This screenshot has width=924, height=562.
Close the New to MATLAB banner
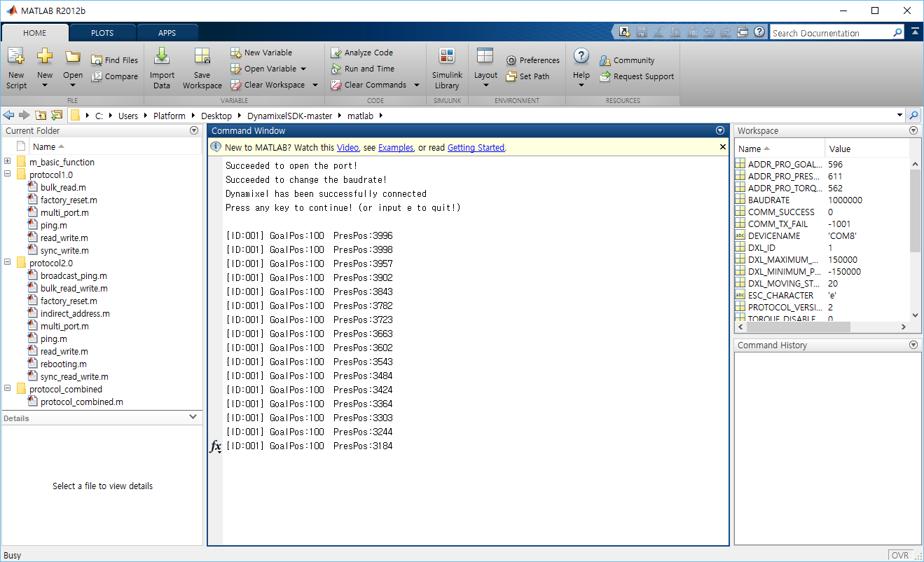click(723, 147)
